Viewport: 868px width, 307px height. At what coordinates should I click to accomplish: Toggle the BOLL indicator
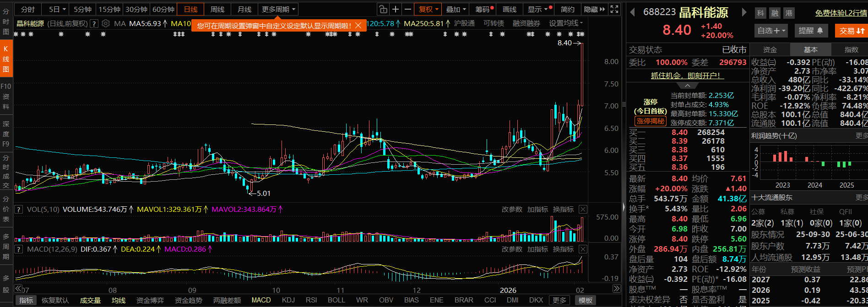pyautogui.click(x=336, y=300)
